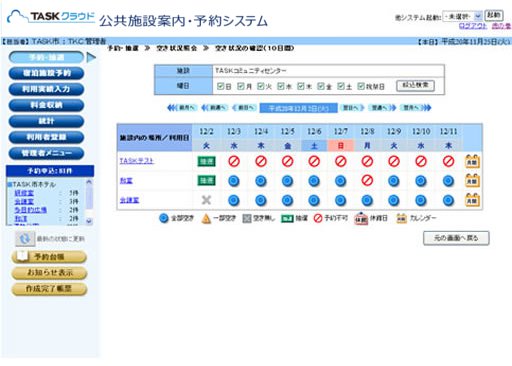Select available circle for 会議室 on 12/9
The height and width of the screenshot is (366, 512).
(x=394, y=200)
